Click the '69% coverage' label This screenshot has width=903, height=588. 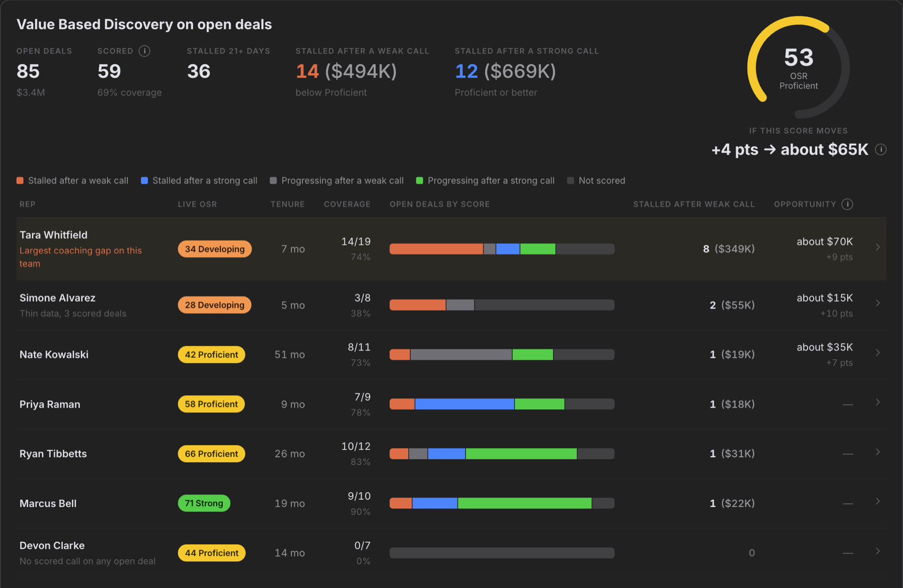tap(129, 93)
